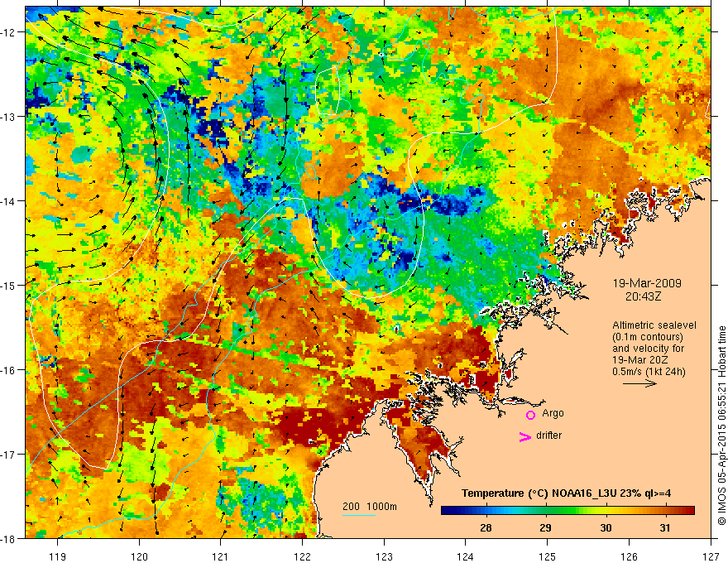Click the 121 longitude axis label
The height and width of the screenshot is (563, 728).
click(x=221, y=556)
